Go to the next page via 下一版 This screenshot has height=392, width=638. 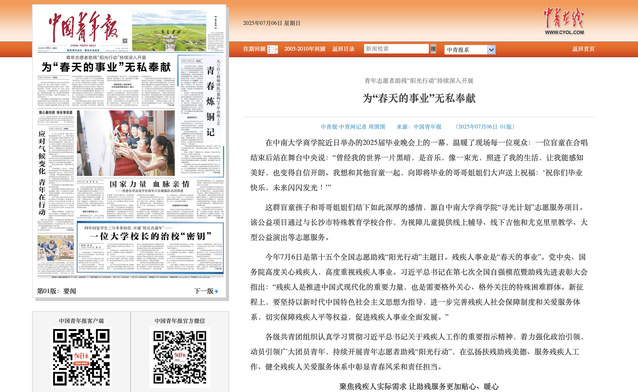point(203,291)
